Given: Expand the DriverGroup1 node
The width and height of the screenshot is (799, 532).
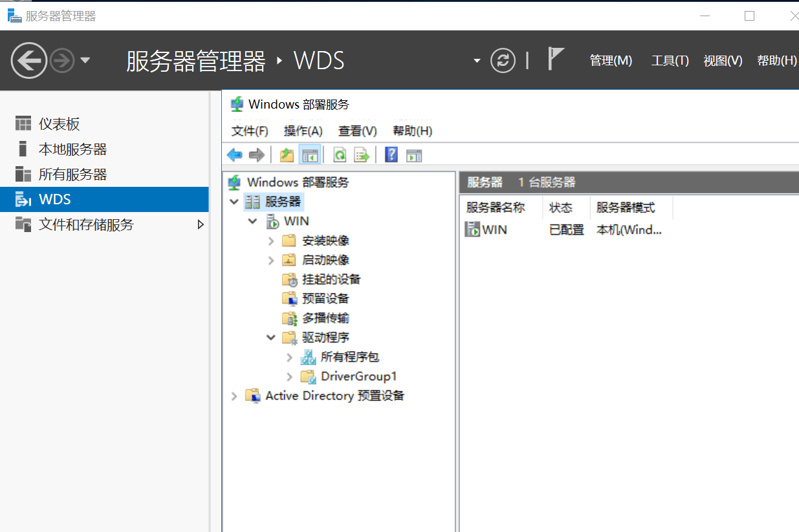Looking at the screenshot, I should 289,376.
